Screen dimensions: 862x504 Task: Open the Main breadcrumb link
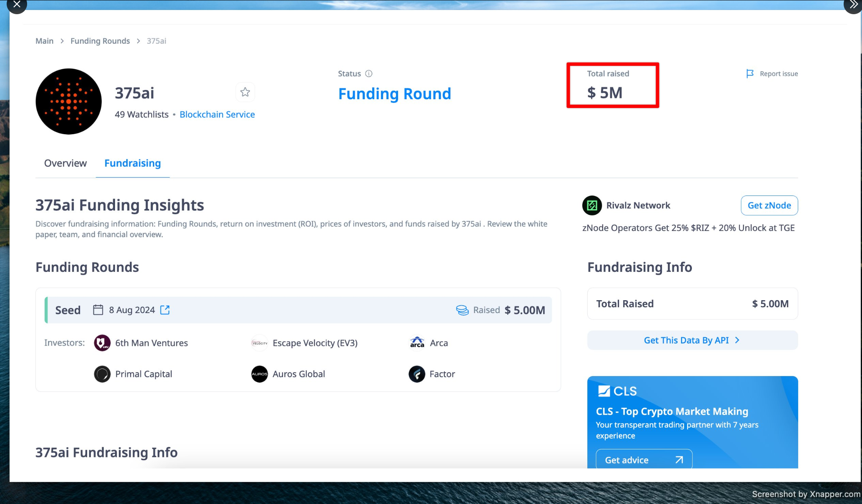tap(45, 41)
